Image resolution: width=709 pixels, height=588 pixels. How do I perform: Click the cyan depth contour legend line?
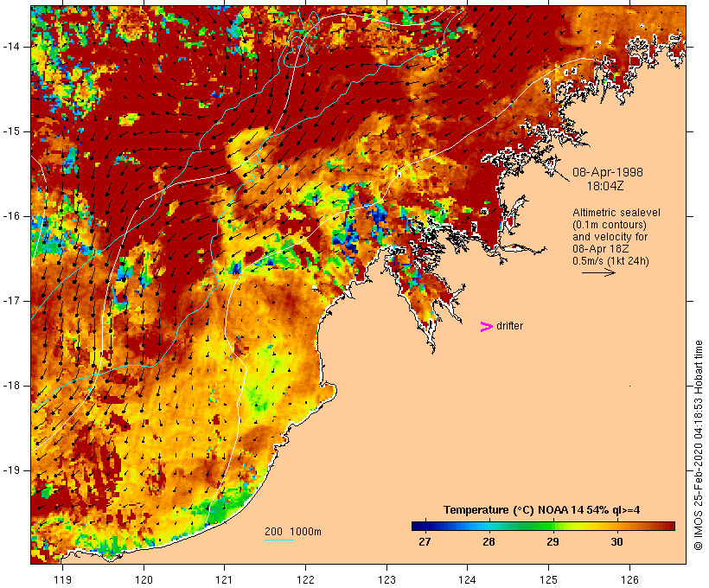tap(279, 540)
